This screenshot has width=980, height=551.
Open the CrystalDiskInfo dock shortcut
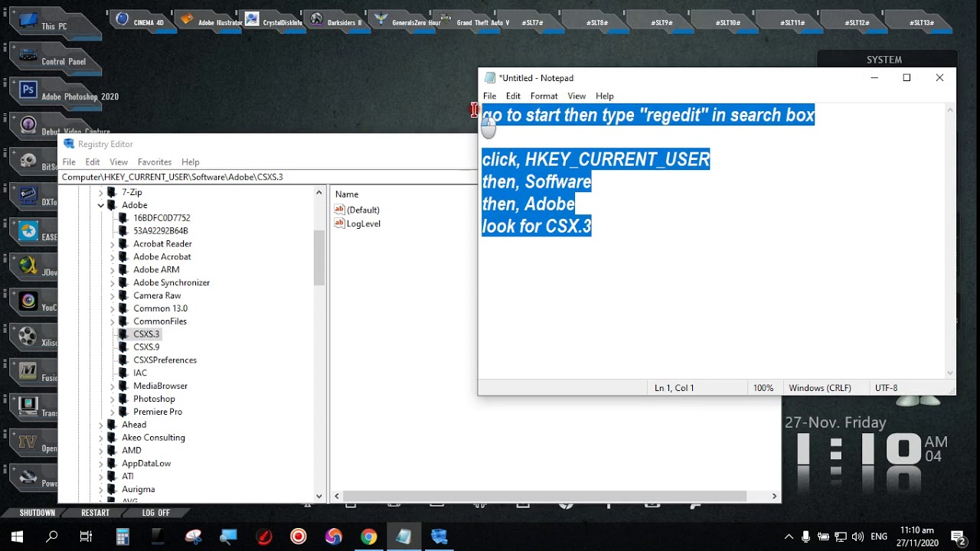(x=273, y=21)
